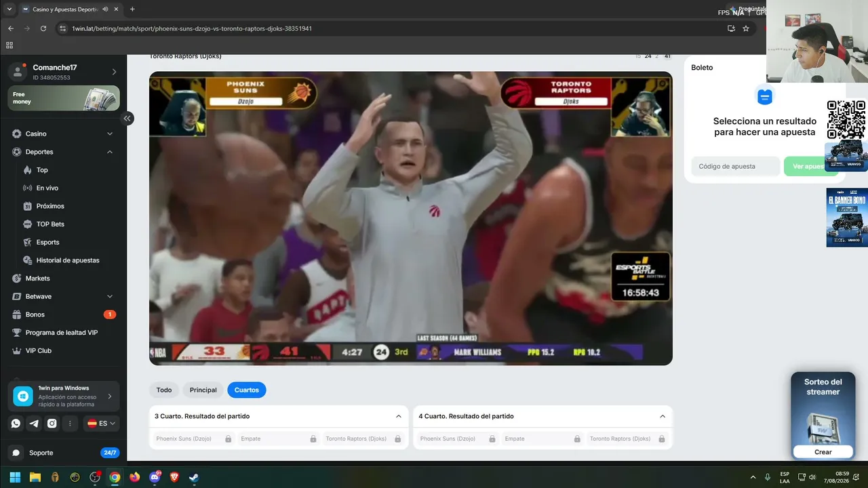
Task: Select the Cuartos markets tab
Action: point(247,390)
